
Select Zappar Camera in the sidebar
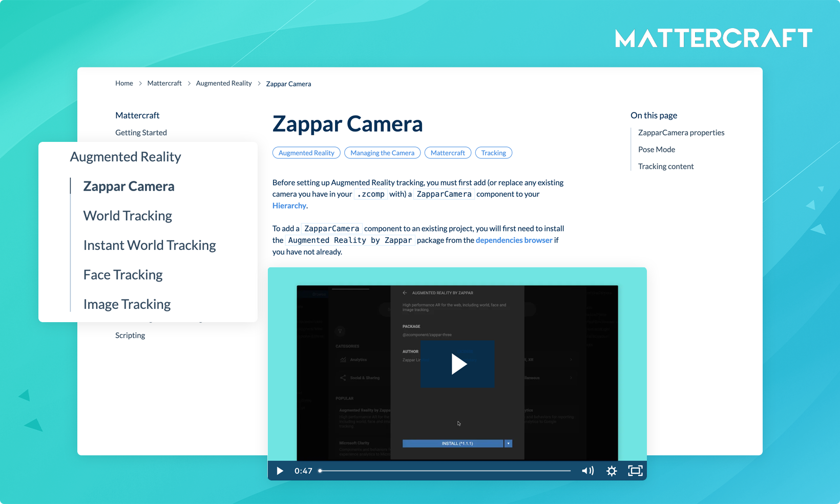click(129, 186)
